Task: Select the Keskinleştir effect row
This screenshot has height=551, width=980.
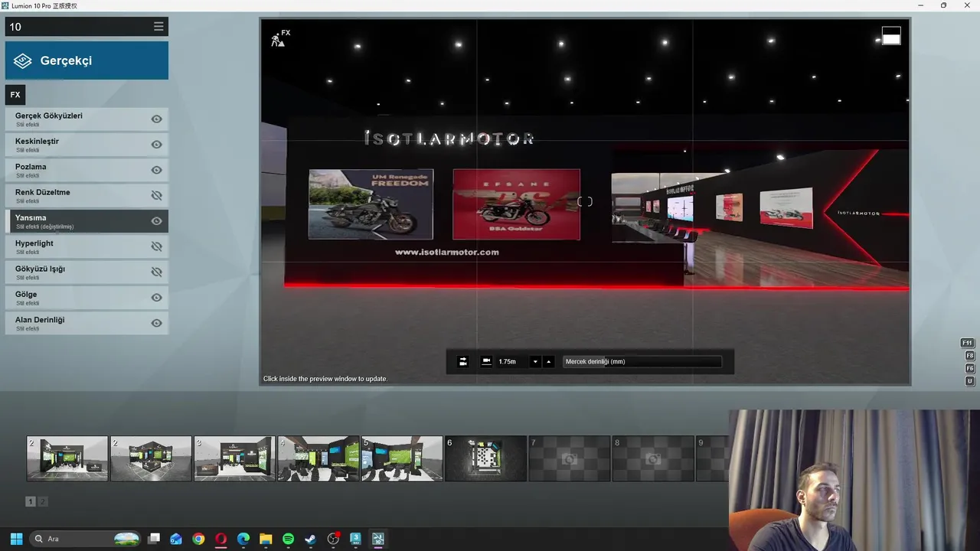Action: [x=87, y=145]
